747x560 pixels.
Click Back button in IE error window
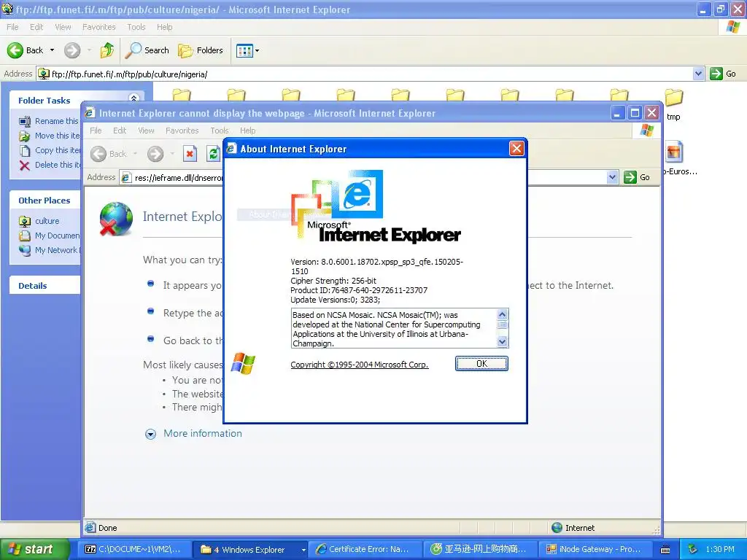pos(109,154)
